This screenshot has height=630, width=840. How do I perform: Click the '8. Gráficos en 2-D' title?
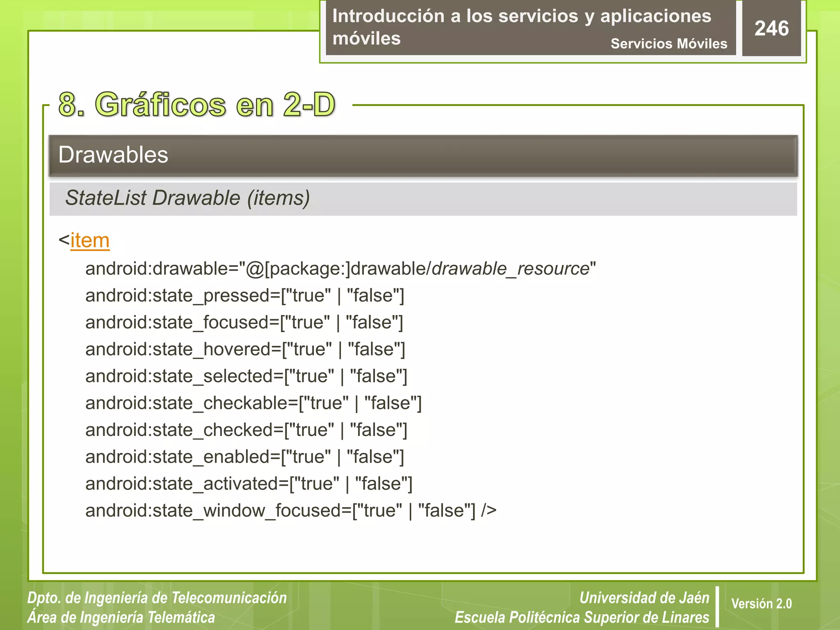(x=197, y=105)
